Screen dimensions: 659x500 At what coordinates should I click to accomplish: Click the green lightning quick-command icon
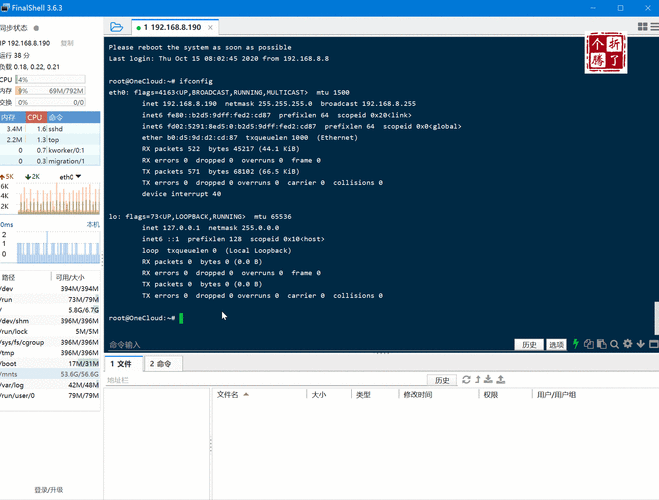(576, 344)
